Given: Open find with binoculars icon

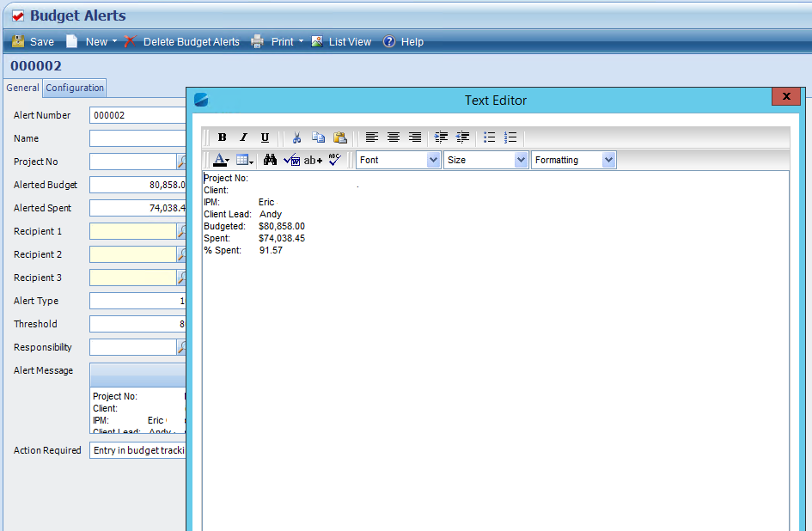Looking at the screenshot, I should click(x=270, y=160).
